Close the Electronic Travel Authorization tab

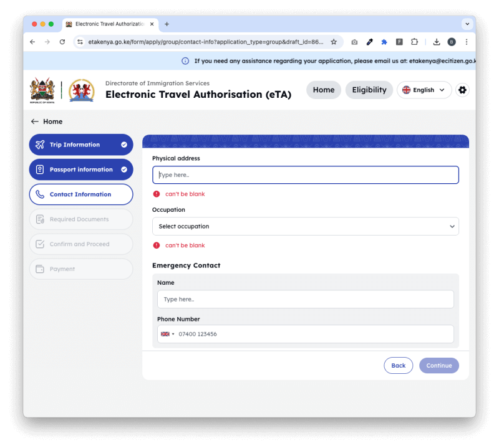pyautogui.click(x=152, y=24)
